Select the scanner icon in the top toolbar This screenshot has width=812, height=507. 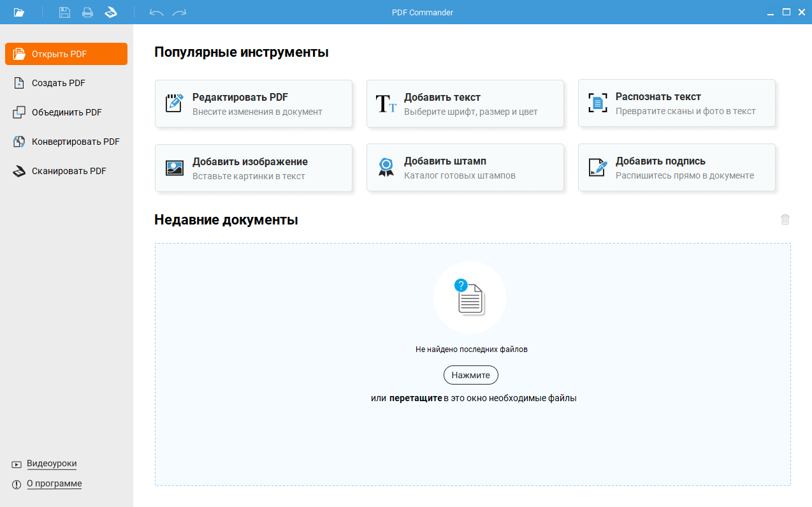110,11
